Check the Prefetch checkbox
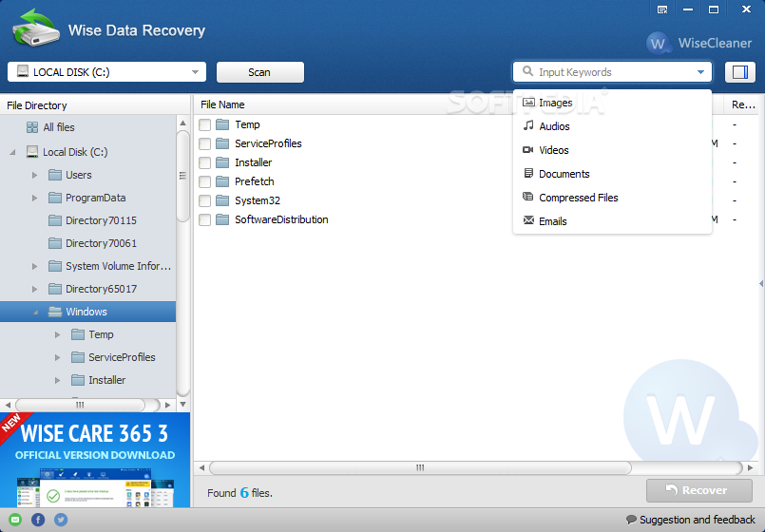The width and height of the screenshot is (765, 532). 205,181
